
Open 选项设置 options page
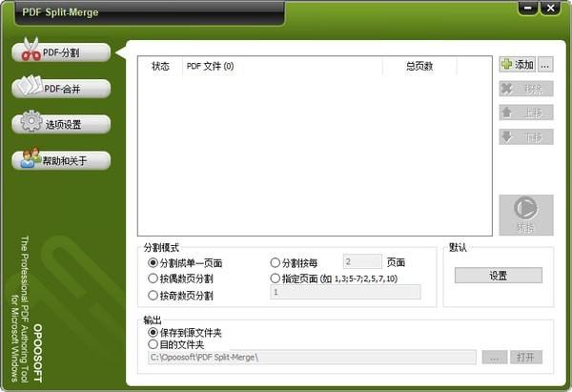[x=61, y=124]
